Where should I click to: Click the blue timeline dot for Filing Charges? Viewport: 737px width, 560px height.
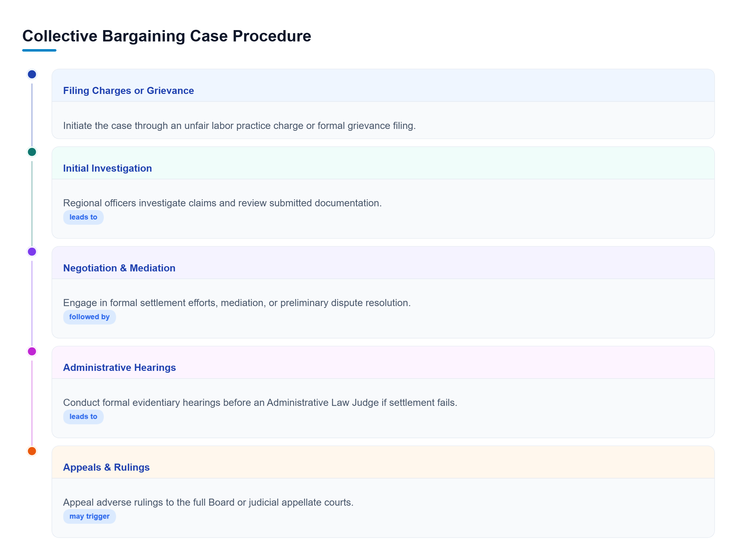tap(32, 74)
